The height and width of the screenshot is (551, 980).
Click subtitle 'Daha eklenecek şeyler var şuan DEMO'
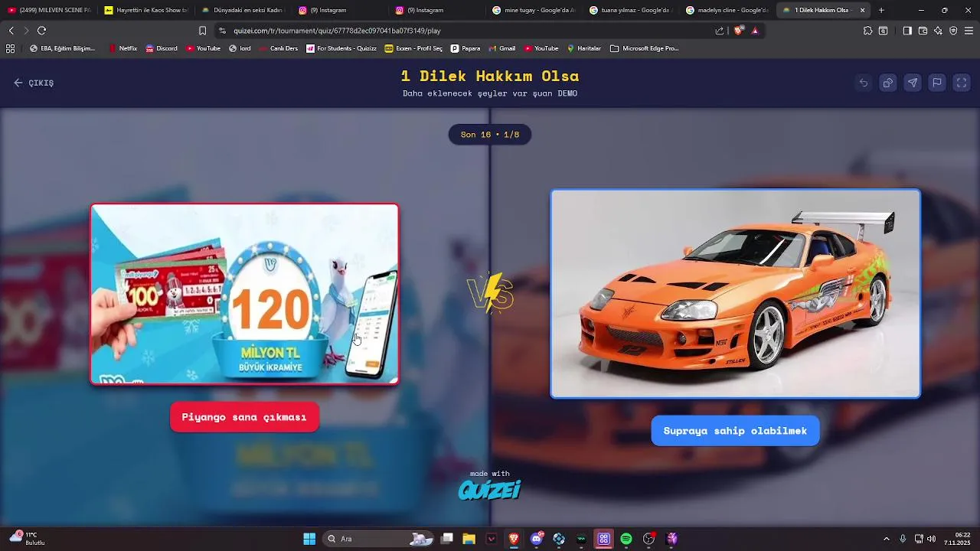490,93
